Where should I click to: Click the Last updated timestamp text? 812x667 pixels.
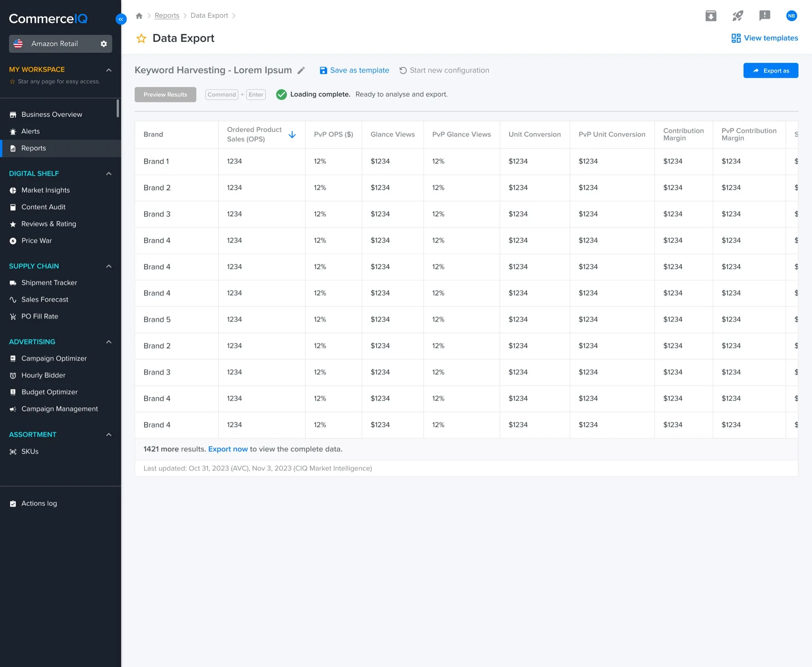(257, 468)
